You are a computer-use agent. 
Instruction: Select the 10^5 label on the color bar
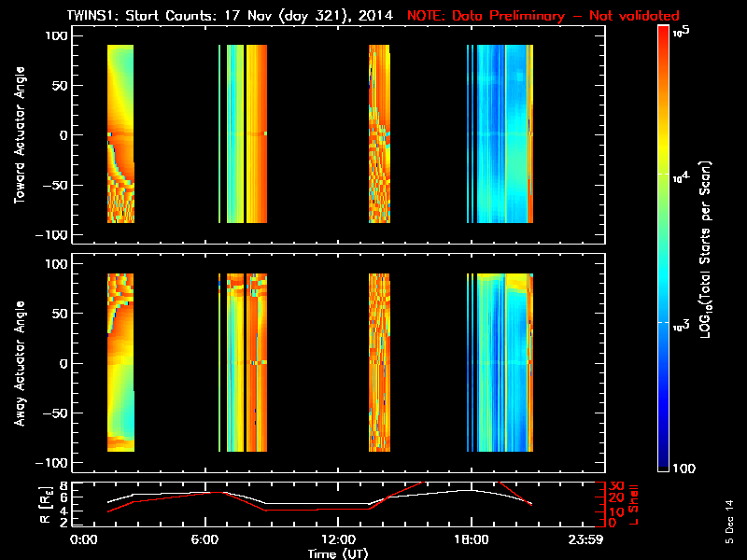click(682, 32)
